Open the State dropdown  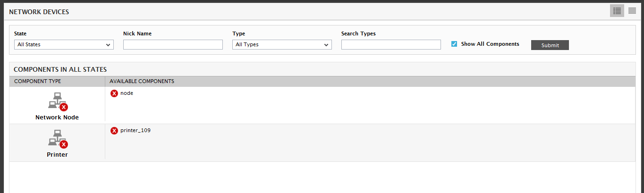point(64,44)
